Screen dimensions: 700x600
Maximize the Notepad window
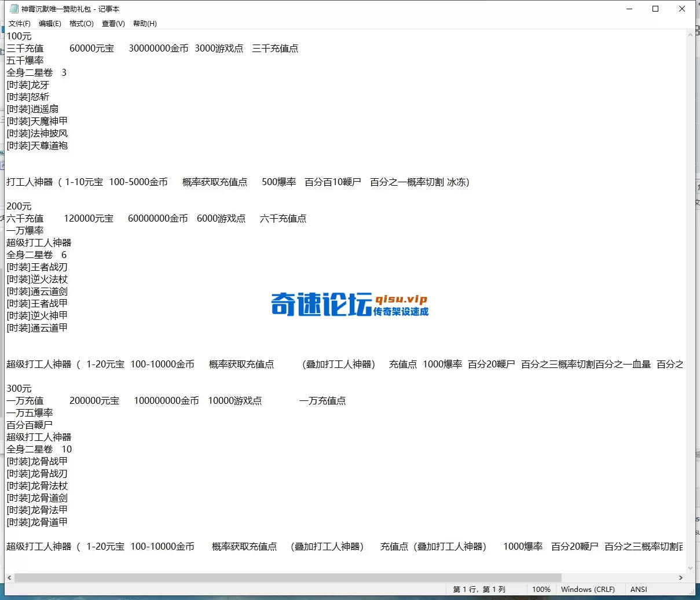655,9
